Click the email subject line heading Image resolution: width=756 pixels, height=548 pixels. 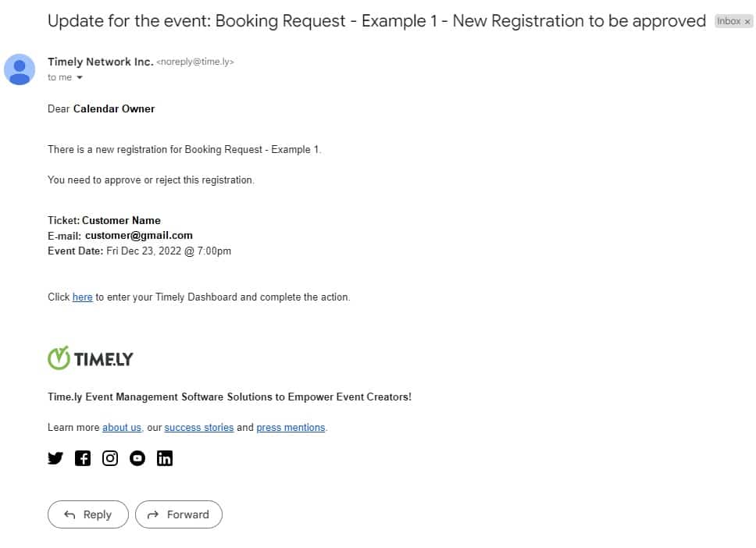coord(376,21)
